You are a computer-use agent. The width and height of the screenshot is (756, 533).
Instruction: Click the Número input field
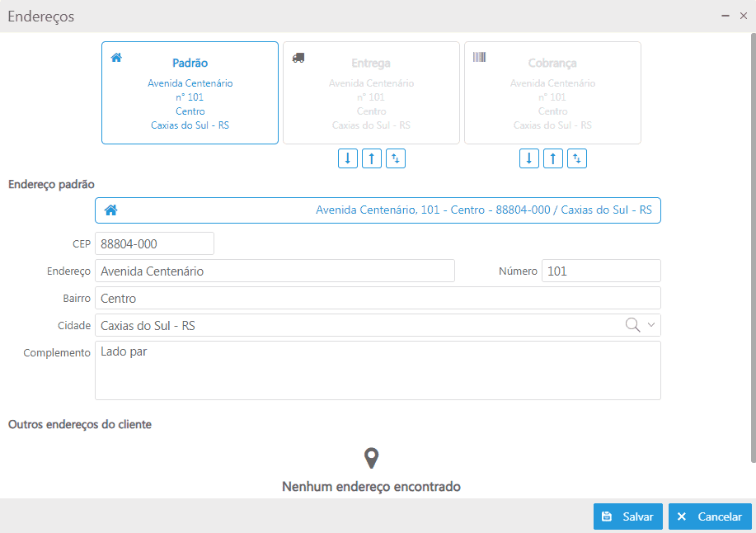pos(601,271)
